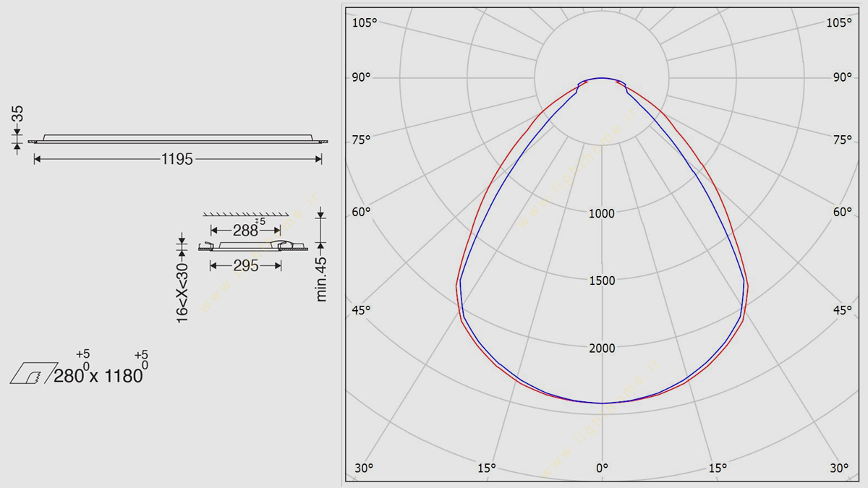Click the ceiling cutout icon beside 280 x 1180

(x=33, y=373)
